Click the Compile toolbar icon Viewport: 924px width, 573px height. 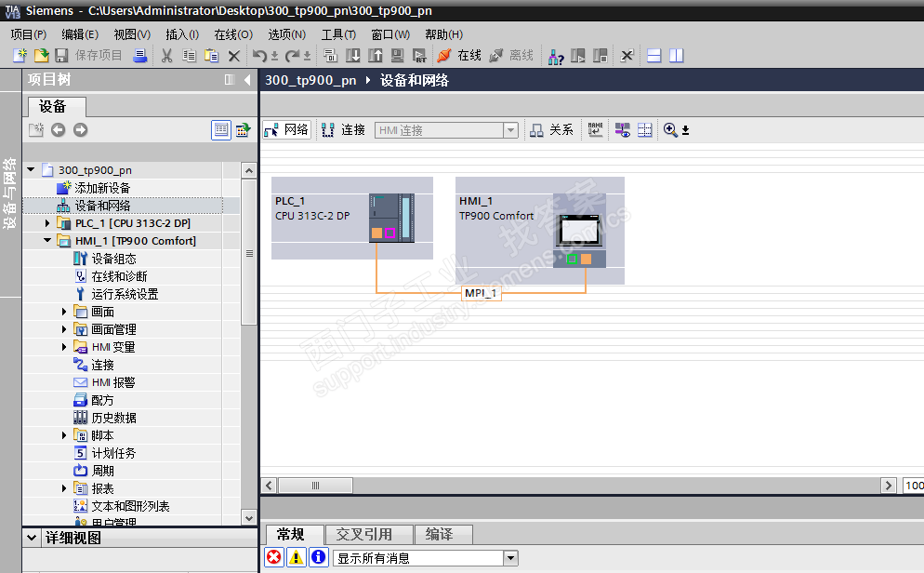click(x=330, y=56)
